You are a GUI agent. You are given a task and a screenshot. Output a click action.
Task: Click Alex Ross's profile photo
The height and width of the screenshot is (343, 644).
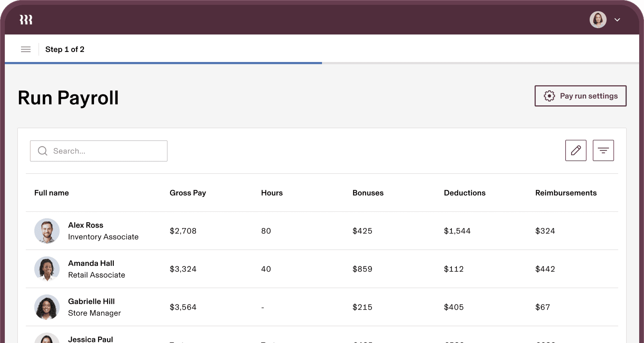click(x=47, y=231)
